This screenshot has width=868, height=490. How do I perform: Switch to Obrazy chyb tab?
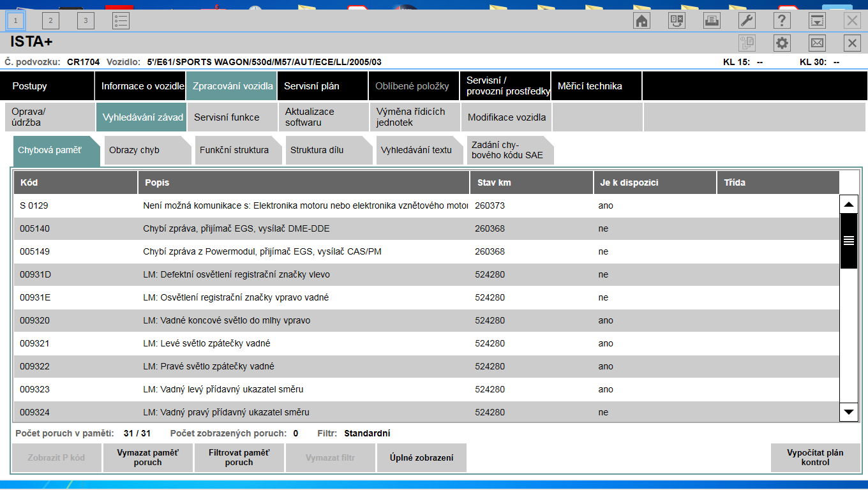tap(147, 151)
